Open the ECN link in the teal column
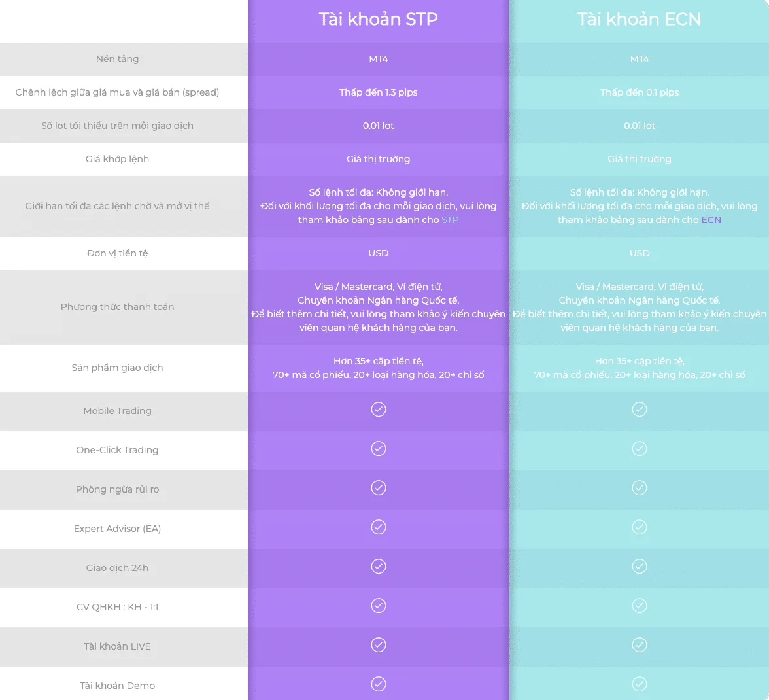This screenshot has height=700, width=769. point(711,220)
